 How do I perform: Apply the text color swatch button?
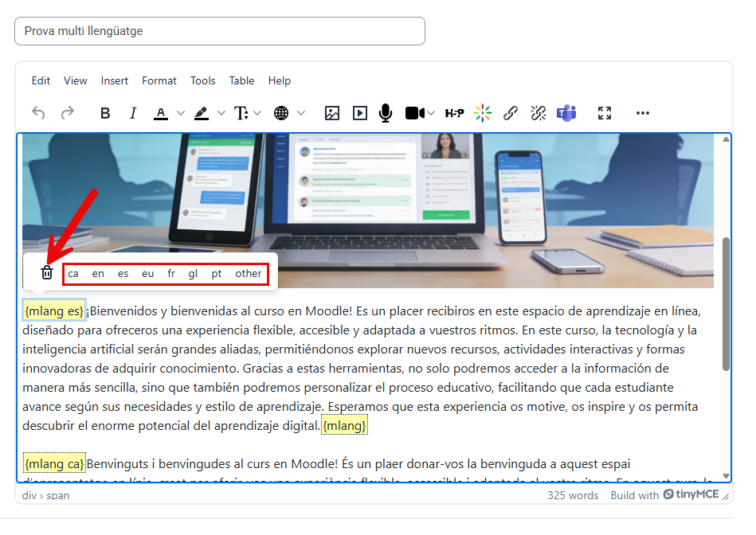coord(161,113)
